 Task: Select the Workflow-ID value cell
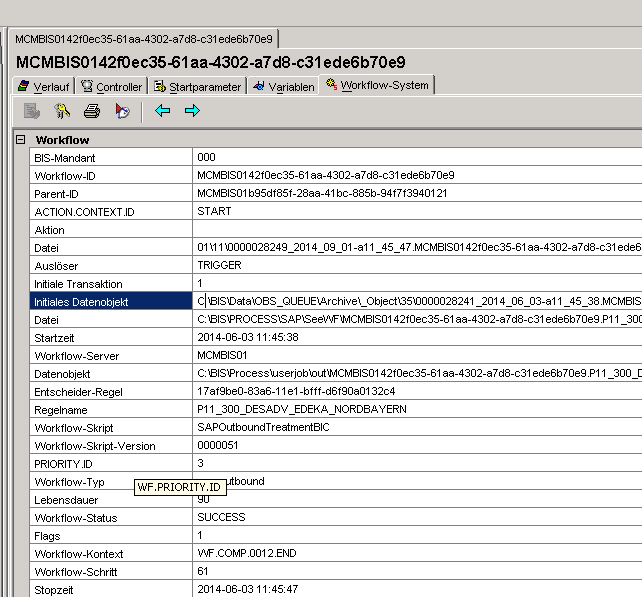(x=417, y=175)
